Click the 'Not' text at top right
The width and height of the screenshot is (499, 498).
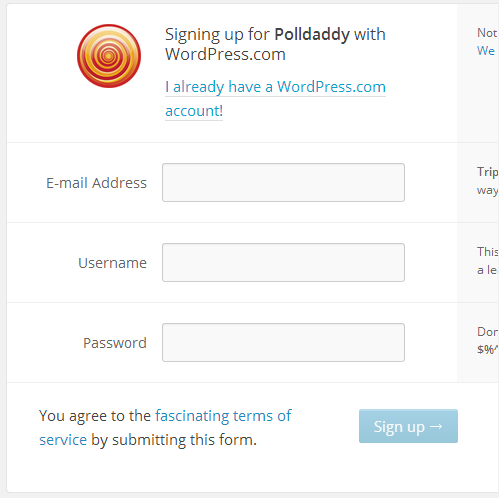(487, 33)
